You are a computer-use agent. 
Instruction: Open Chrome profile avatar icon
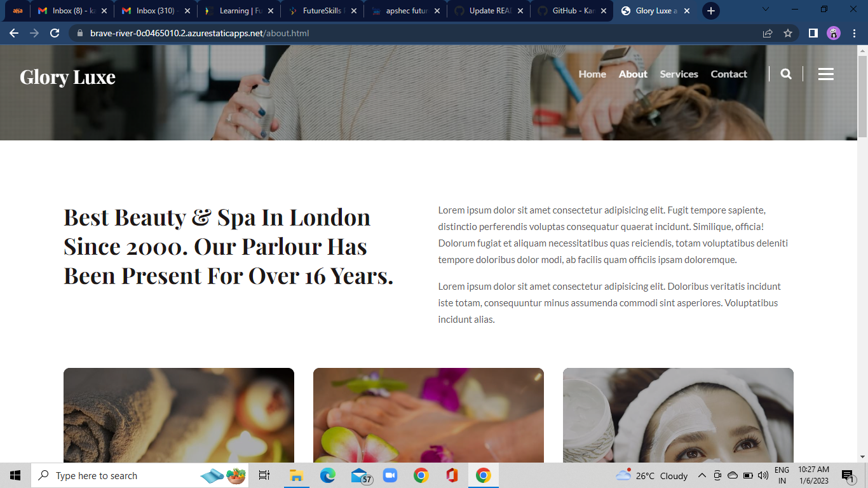[834, 33]
